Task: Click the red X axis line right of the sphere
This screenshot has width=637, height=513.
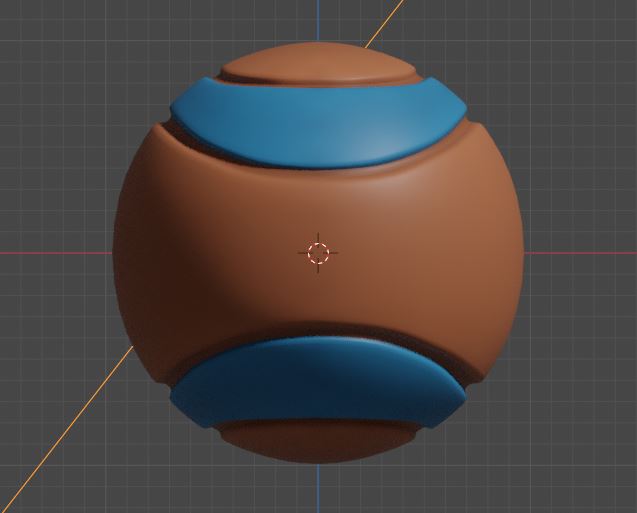Action: [580, 252]
